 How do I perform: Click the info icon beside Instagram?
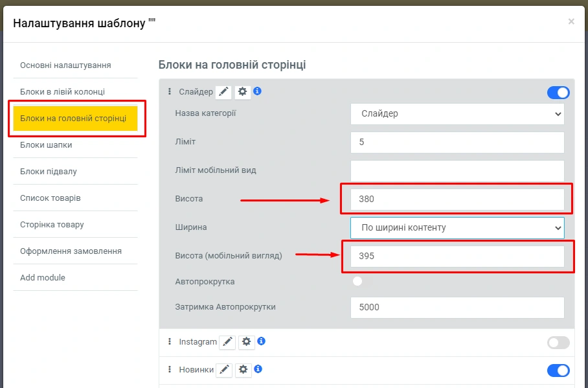pyautogui.click(x=262, y=341)
